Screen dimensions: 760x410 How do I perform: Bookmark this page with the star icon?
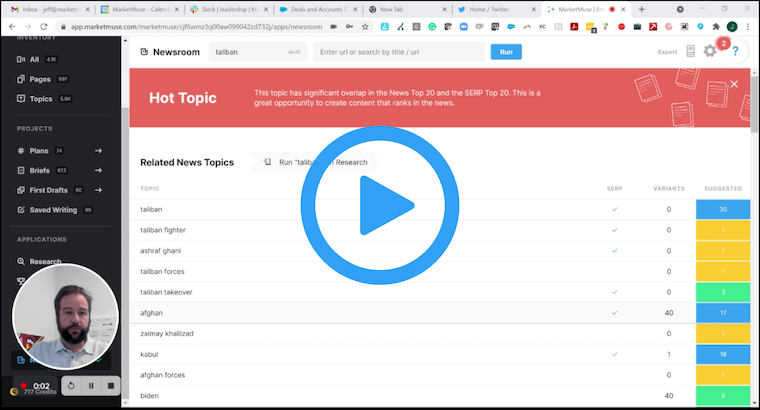tap(365, 27)
